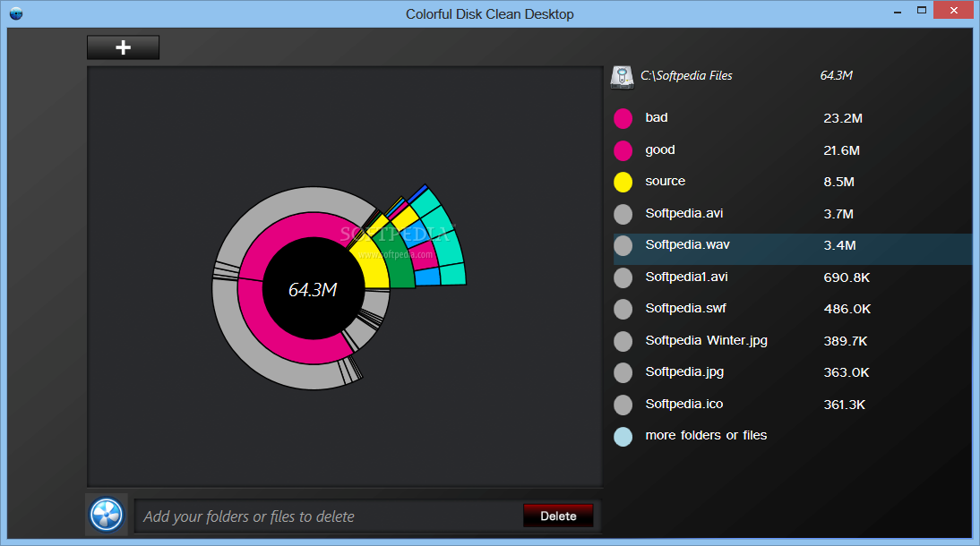Click the 389.7K size value
The image size is (980, 546).
pos(845,341)
